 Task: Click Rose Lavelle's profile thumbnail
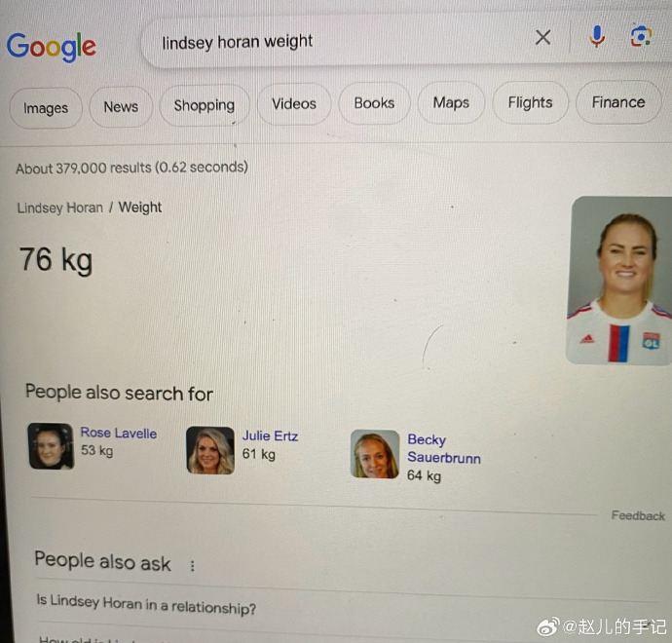pos(51,446)
